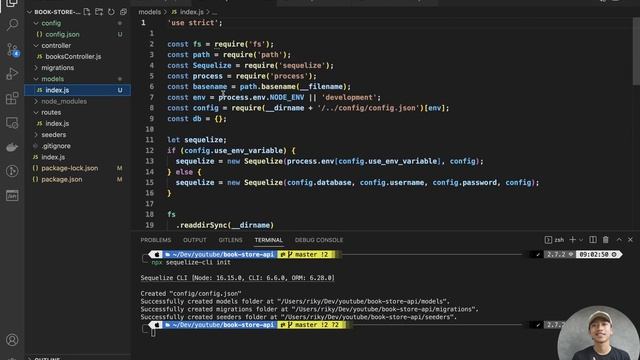Maximize the panel with the up chevron
This screenshot has height=360, width=640.
point(619,240)
